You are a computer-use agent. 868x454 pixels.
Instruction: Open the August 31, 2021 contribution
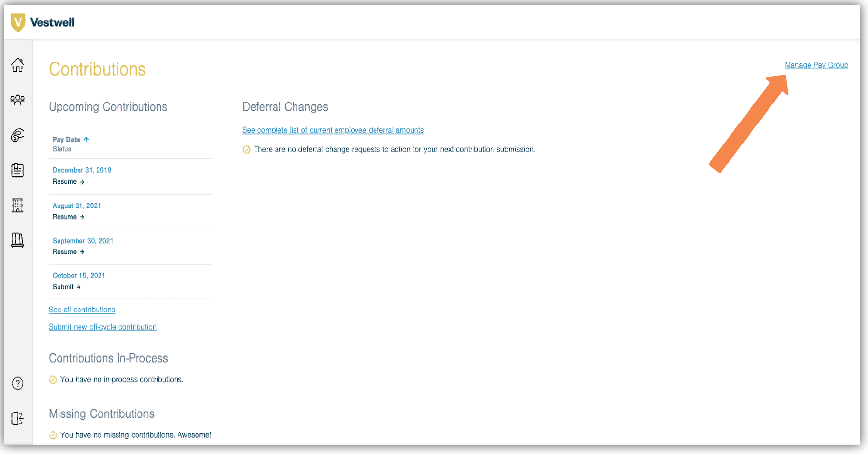[x=77, y=206]
